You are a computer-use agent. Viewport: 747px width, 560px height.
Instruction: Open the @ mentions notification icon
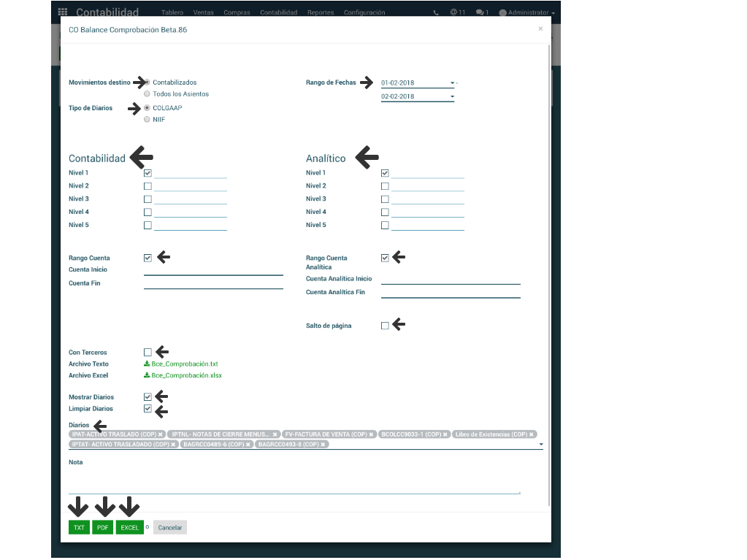(453, 13)
